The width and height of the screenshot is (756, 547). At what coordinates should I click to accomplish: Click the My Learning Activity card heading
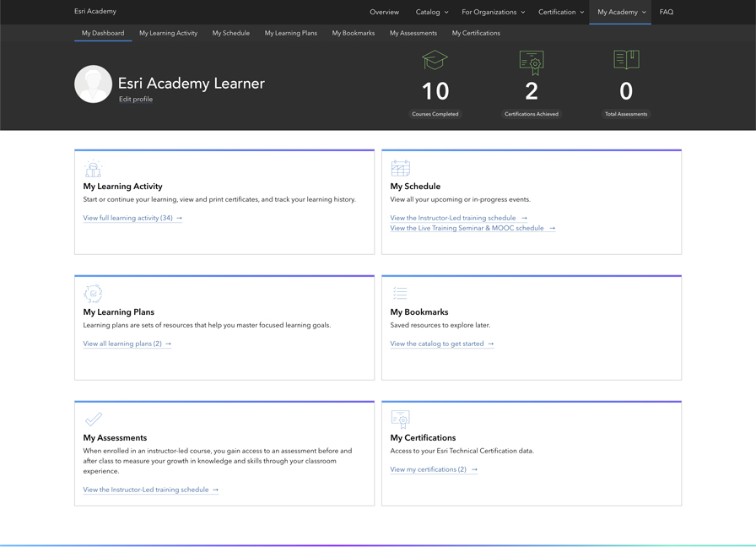[x=123, y=187]
